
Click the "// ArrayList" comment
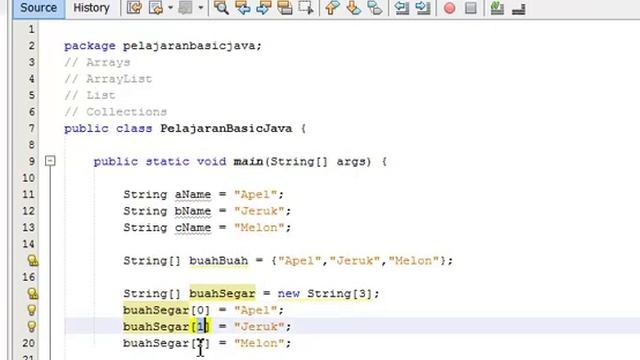(108, 79)
